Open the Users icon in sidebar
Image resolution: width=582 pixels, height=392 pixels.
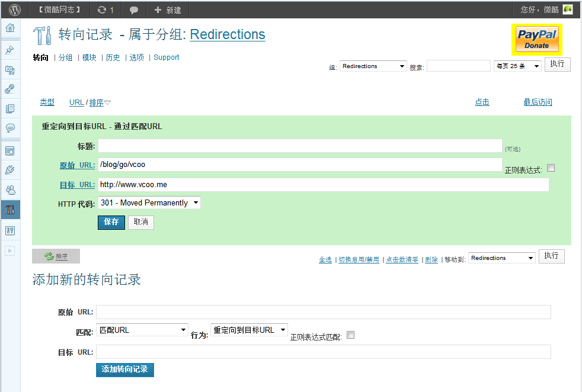[10, 190]
